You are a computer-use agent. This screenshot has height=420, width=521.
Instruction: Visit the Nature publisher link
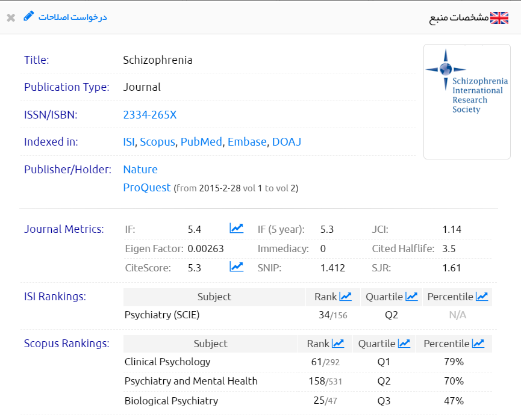(140, 170)
